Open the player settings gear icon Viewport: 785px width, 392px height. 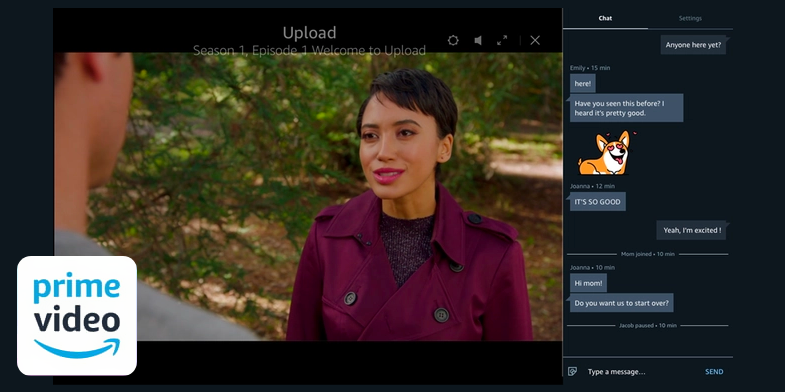tap(453, 41)
